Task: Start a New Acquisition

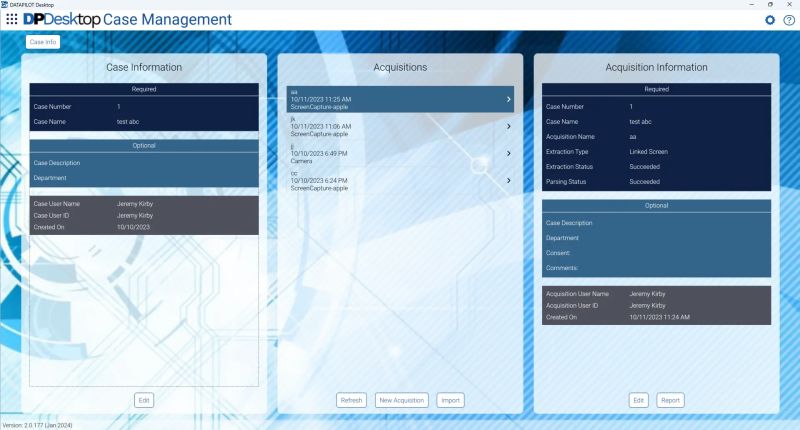Action: [402, 400]
